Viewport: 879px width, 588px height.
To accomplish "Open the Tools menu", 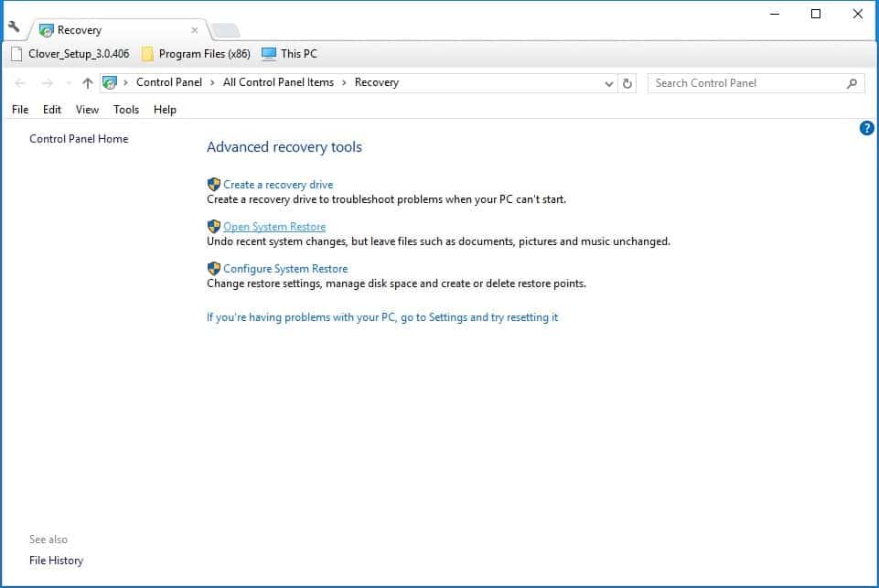I will 126,110.
